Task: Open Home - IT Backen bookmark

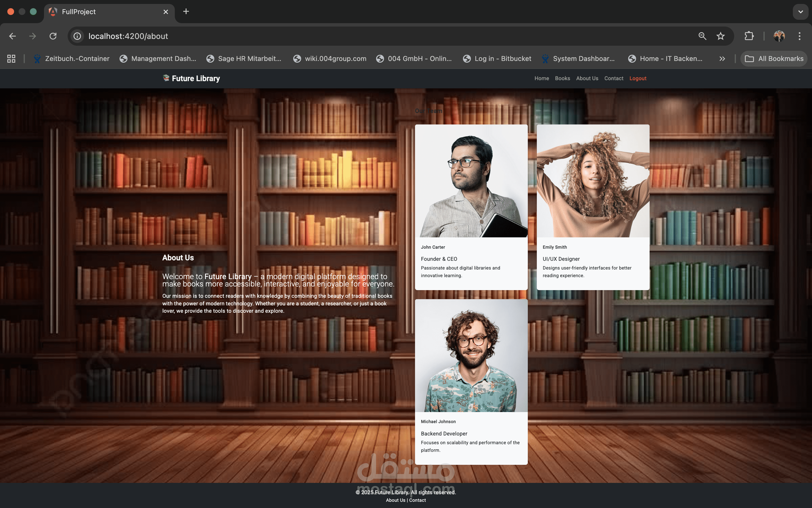Action: tap(665, 58)
